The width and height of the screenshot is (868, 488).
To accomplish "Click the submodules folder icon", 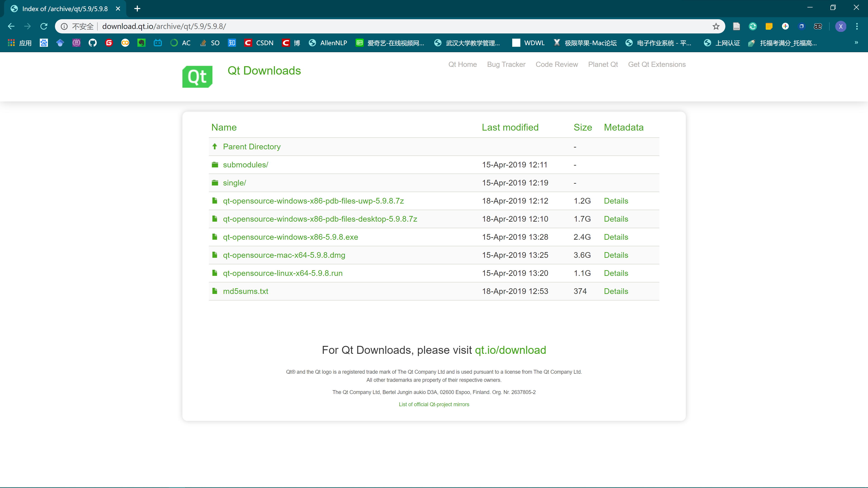I will click(215, 165).
